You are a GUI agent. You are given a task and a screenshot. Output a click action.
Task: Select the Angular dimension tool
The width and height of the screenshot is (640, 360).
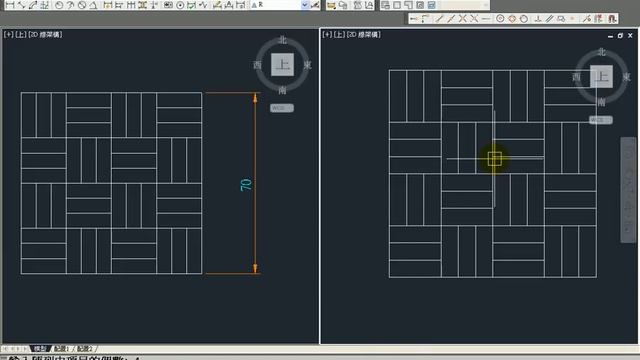point(93,5)
